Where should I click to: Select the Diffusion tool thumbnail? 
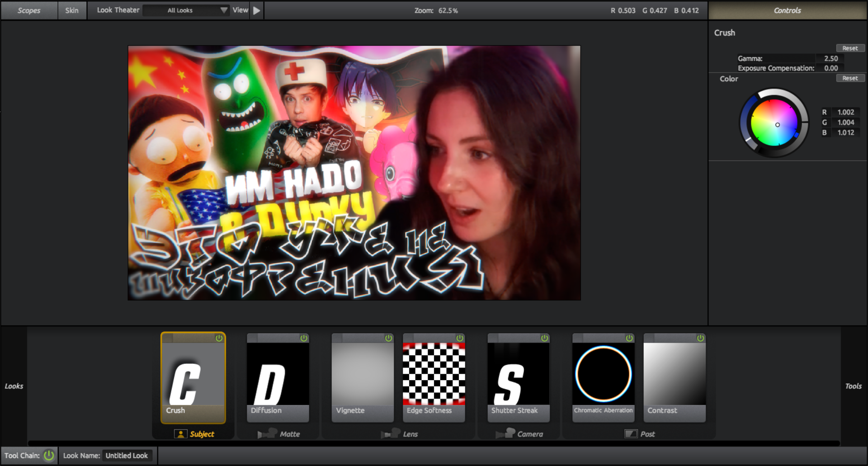[x=278, y=374]
